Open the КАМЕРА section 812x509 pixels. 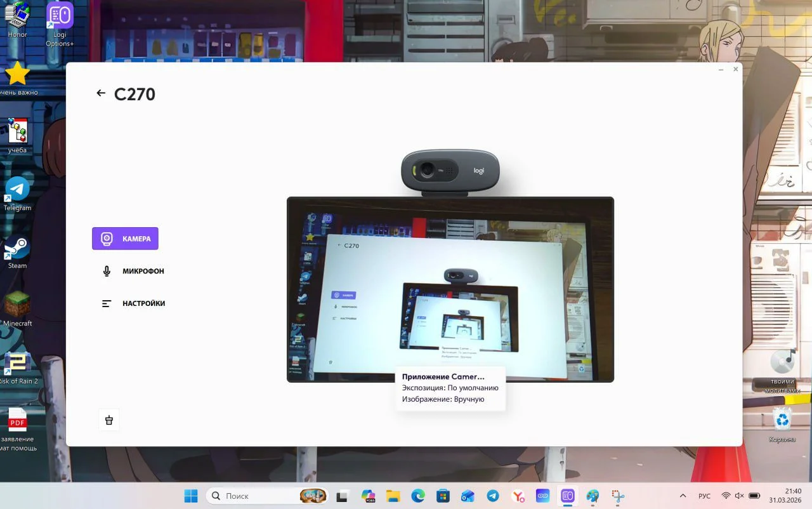pos(125,239)
